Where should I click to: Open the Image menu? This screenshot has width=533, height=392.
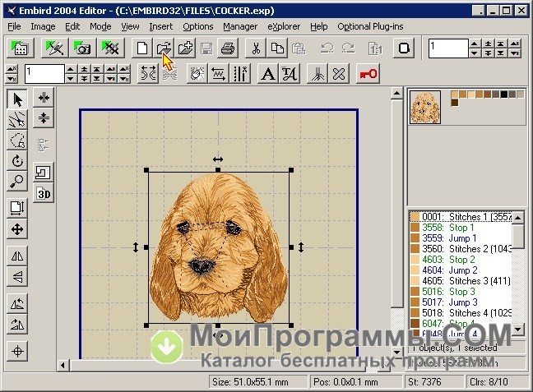[x=43, y=26]
